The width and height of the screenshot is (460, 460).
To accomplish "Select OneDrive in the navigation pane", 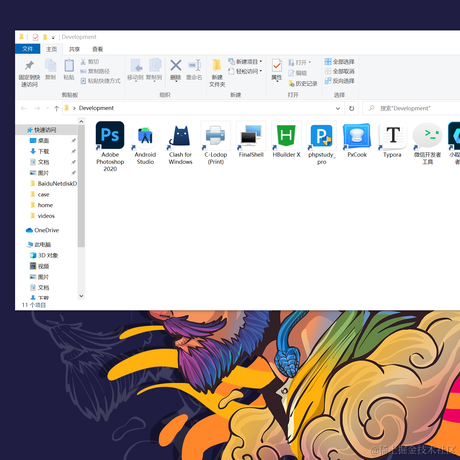I will click(43, 230).
